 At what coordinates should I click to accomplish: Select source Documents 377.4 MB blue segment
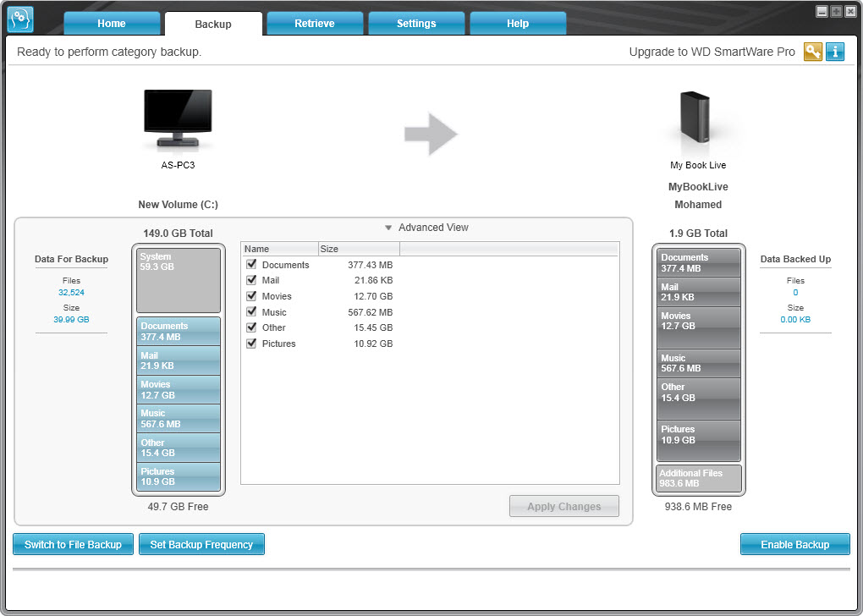(x=179, y=331)
